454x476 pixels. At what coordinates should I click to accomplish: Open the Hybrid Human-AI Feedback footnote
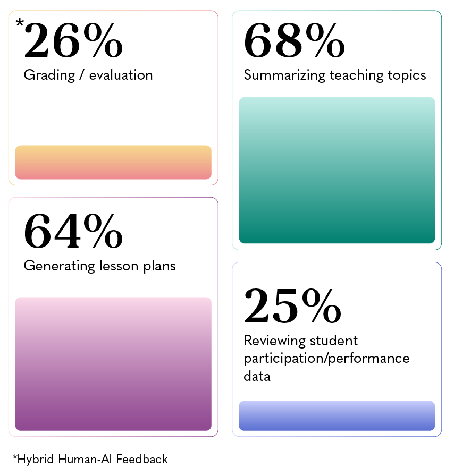90,459
